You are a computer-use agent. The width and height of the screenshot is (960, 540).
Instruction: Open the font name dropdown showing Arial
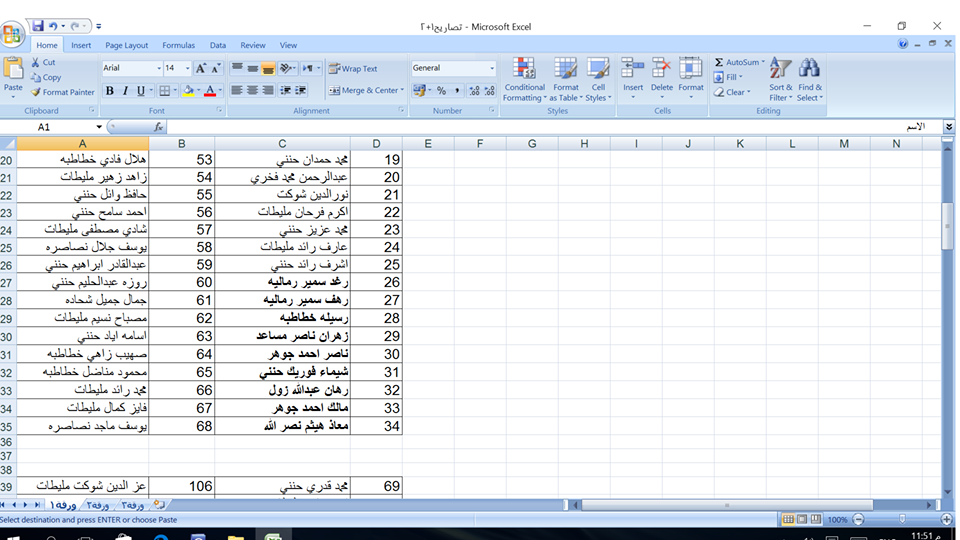coord(156,69)
